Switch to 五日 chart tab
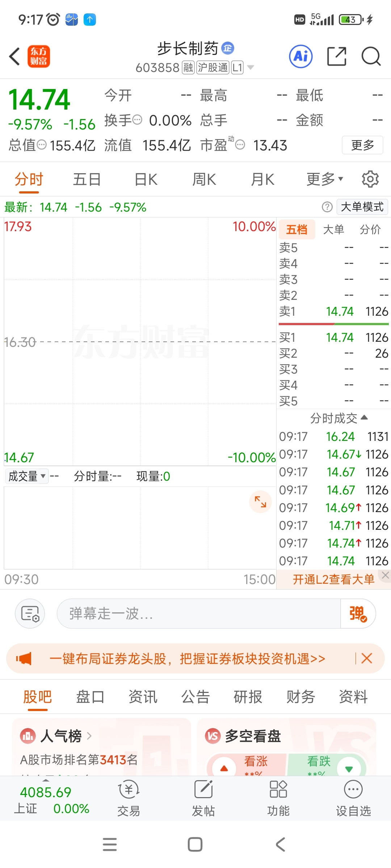391x868 pixels. point(87,179)
